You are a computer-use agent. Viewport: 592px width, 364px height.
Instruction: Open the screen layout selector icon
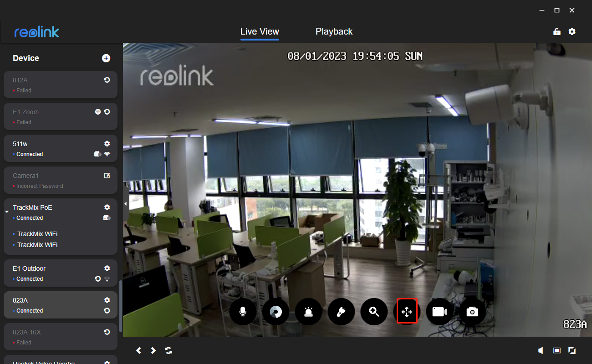(556, 350)
